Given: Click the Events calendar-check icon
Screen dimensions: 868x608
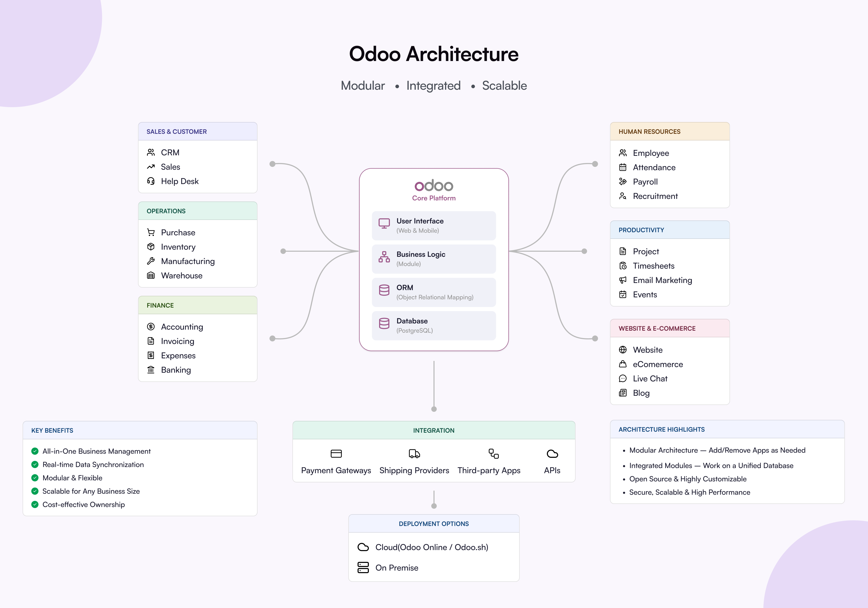Looking at the screenshot, I should pyautogui.click(x=623, y=294).
